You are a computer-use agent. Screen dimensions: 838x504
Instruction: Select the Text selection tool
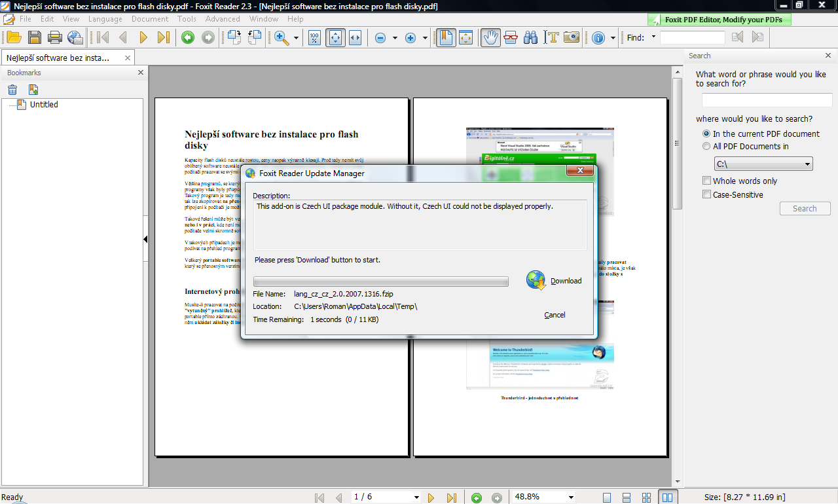[551, 37]
